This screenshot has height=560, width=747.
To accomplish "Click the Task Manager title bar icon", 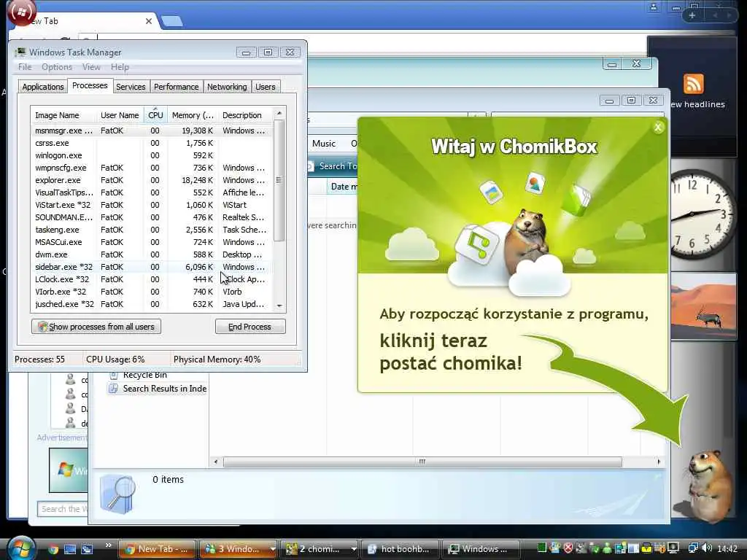I will tap(20, 52).
